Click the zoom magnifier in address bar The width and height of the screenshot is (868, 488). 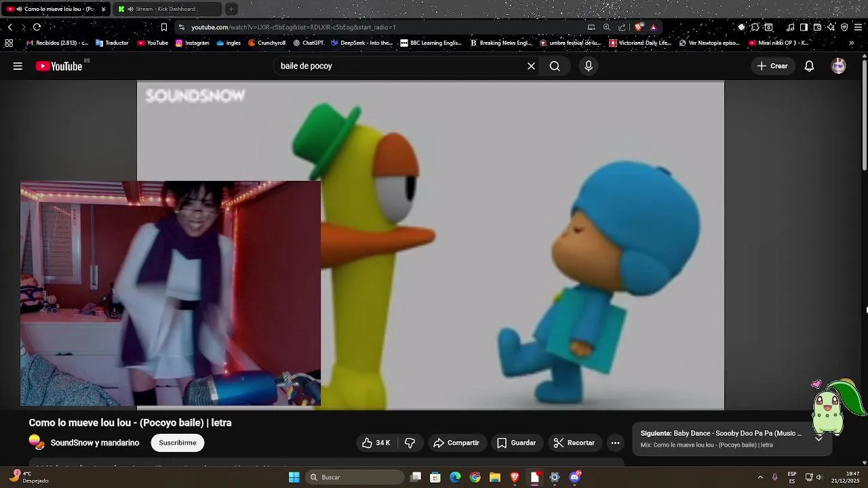click(x=606, y=27)
